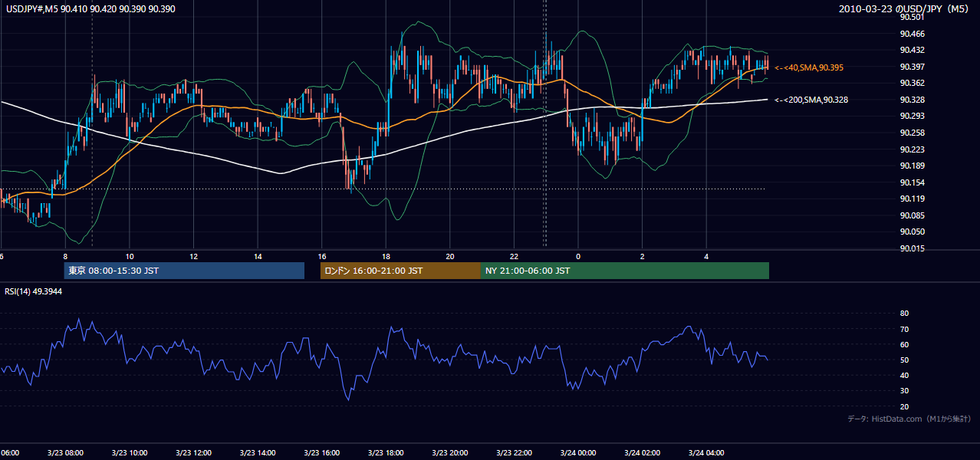Screen dimensions: 980x460
Task: Click the hour 14 tick on the chart axis
Action: pyautogui.click(x=258, y=256)
